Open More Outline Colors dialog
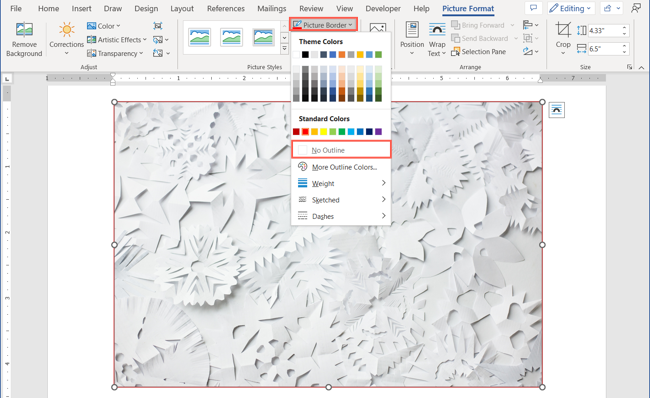 341,167
